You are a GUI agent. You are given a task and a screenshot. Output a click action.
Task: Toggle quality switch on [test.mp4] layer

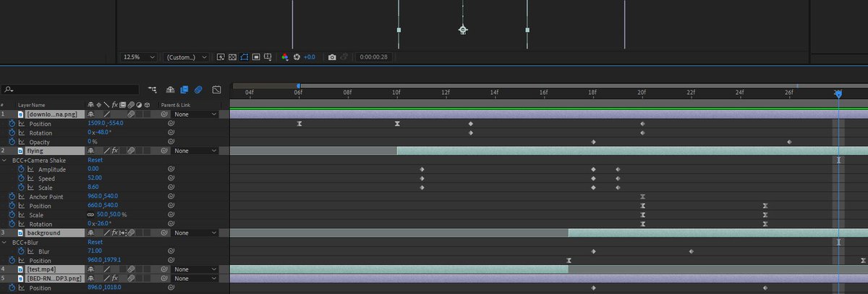[x=107, y=269]
